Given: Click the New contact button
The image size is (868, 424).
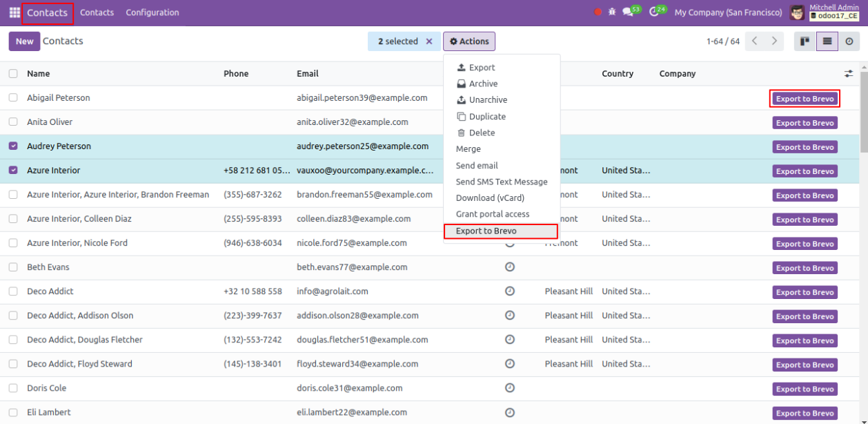Looking at the screenshot, I should (24, 41).
